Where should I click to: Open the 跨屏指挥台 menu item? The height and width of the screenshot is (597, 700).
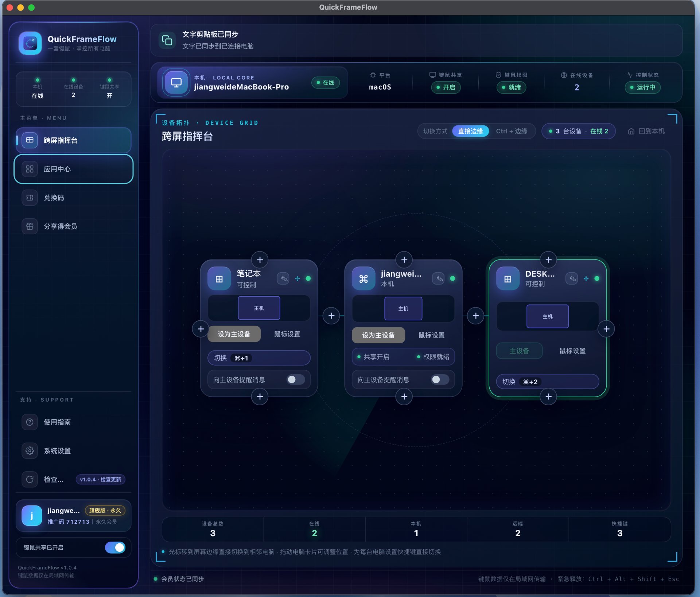(73, 140)
